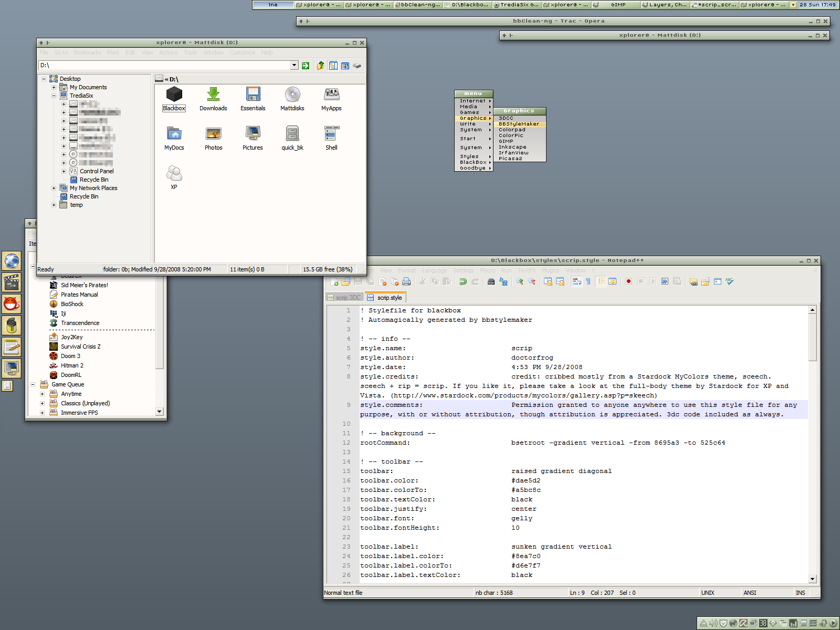Open the Styles submenu in blackbox menu

click(x=474, y=156)
